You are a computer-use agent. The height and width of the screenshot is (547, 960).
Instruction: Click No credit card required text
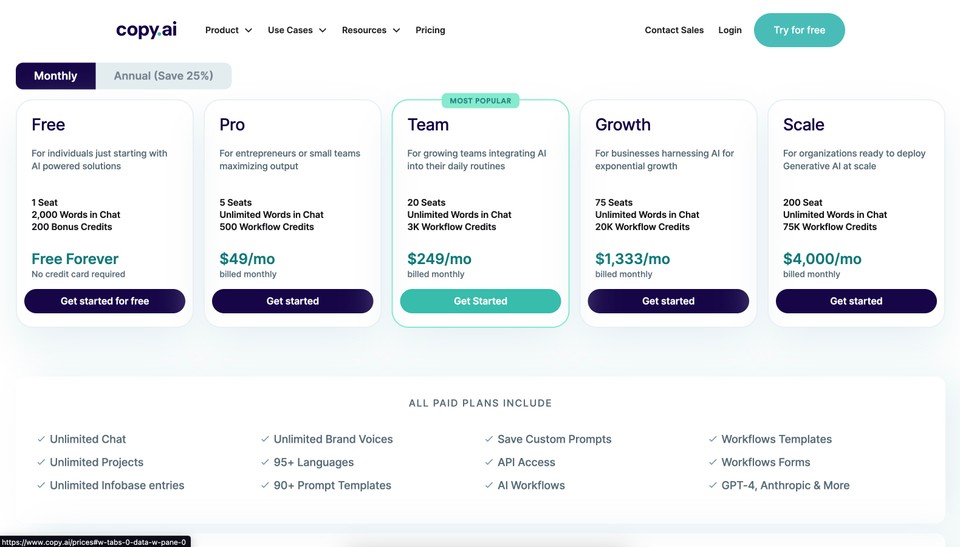tap(78, 274)
